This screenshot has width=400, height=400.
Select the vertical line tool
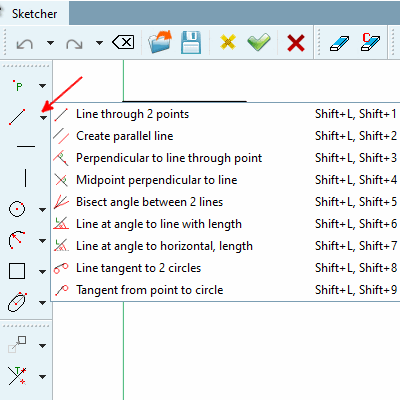[x=25, y=178]
